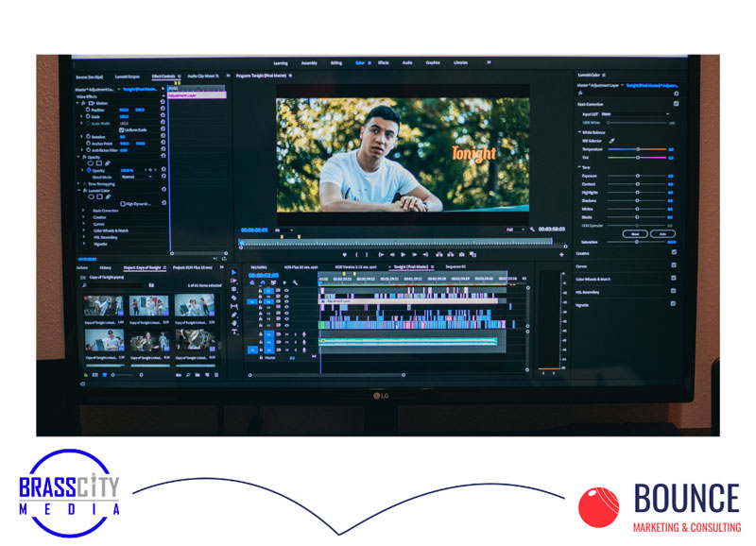
Task: Click the Project panel search field
Action: (x=114, y=285)
